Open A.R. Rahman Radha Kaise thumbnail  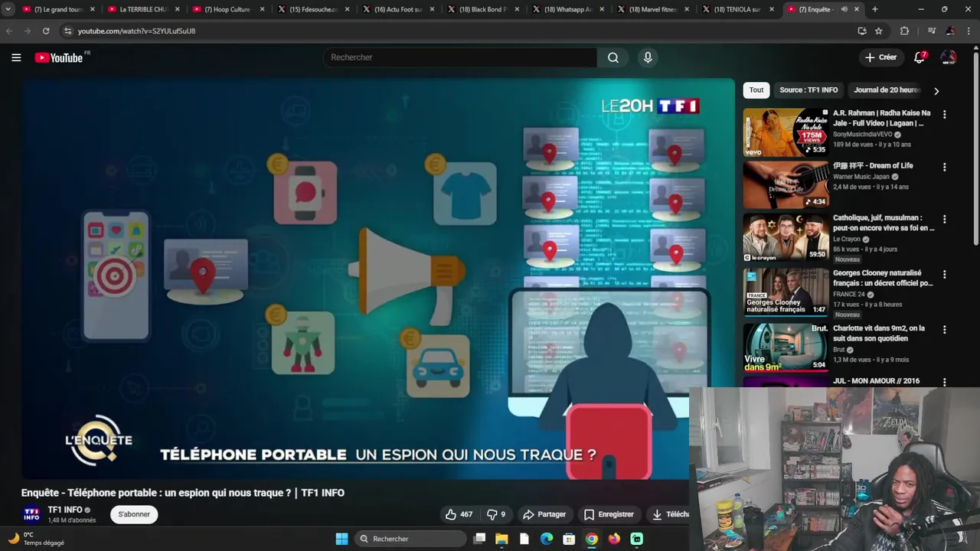[786, 132]
